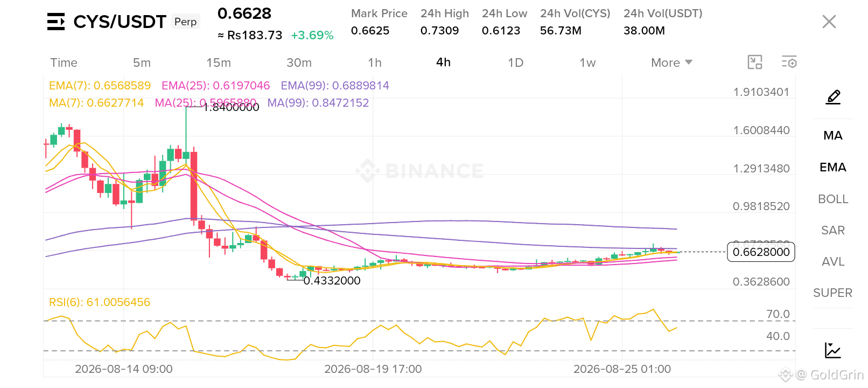
Task: Toggle the BOLL indicator
Action: (x=833, y=199)
